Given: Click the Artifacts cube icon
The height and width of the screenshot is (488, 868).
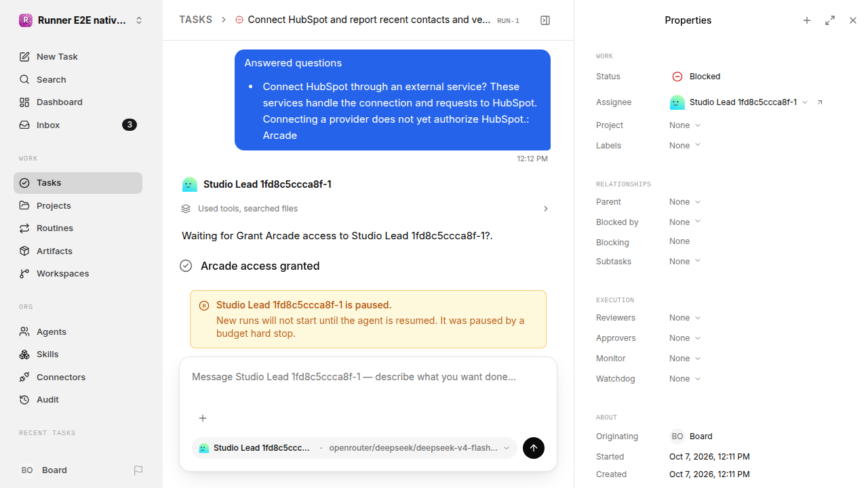Looking at the screenshot, I should [24, 251].
